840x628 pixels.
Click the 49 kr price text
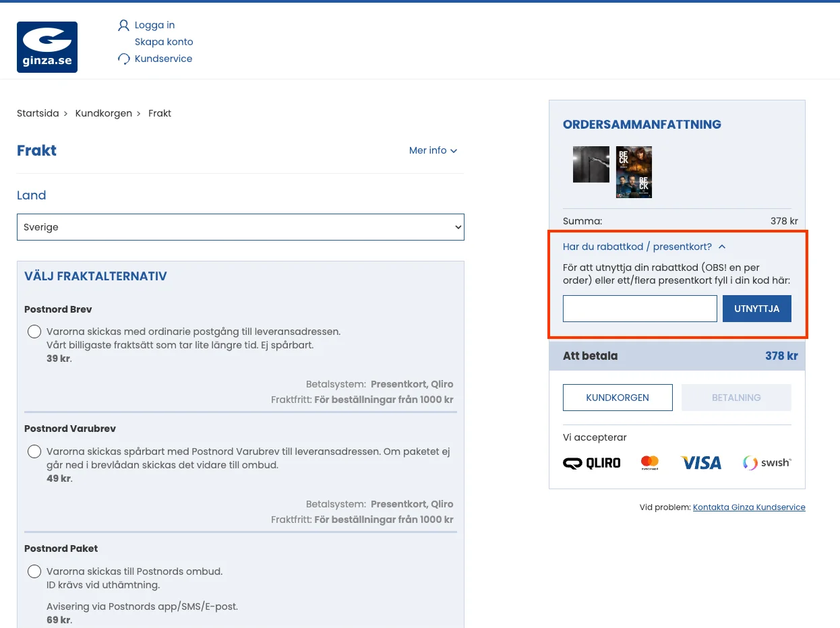59,478
